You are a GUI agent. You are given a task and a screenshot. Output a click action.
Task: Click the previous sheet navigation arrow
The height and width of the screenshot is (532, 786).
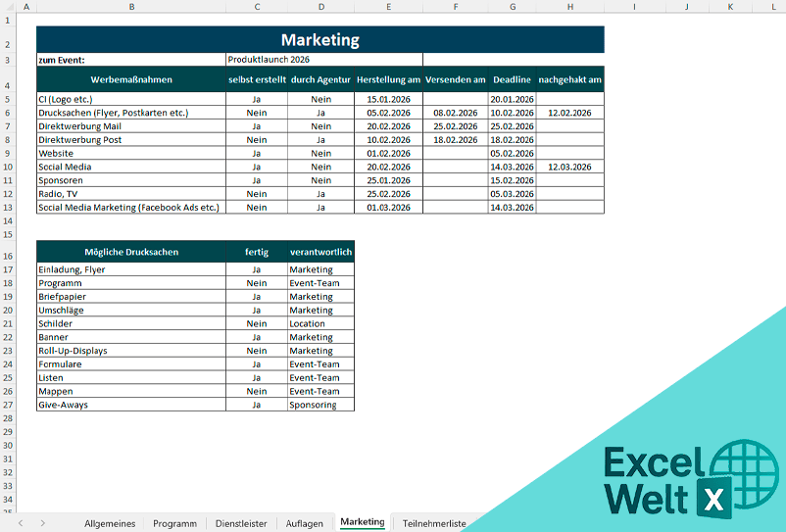pyautogui.click(x=21, y=523)
